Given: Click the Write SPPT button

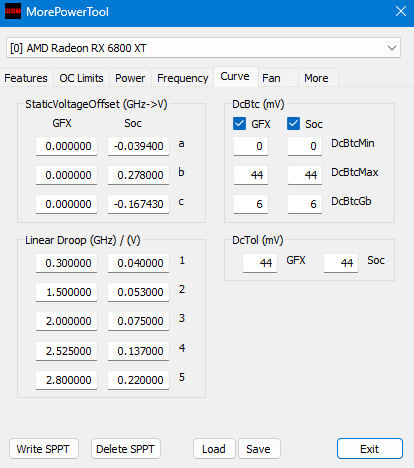Looking at the screenshot, I should tap(44, 449).
